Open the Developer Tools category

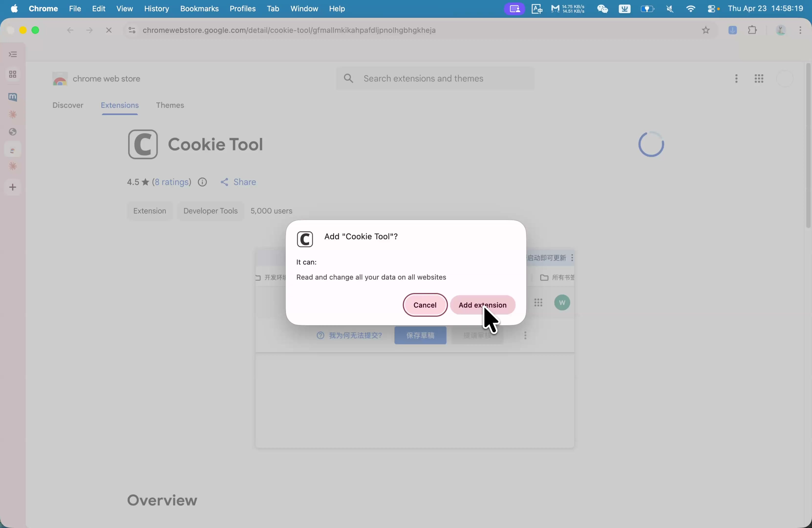click(211, 211)
